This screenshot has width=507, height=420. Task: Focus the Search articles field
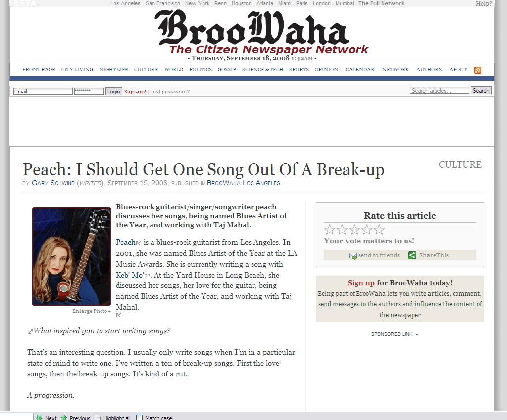pyautogui.click(x=440, y=91)
